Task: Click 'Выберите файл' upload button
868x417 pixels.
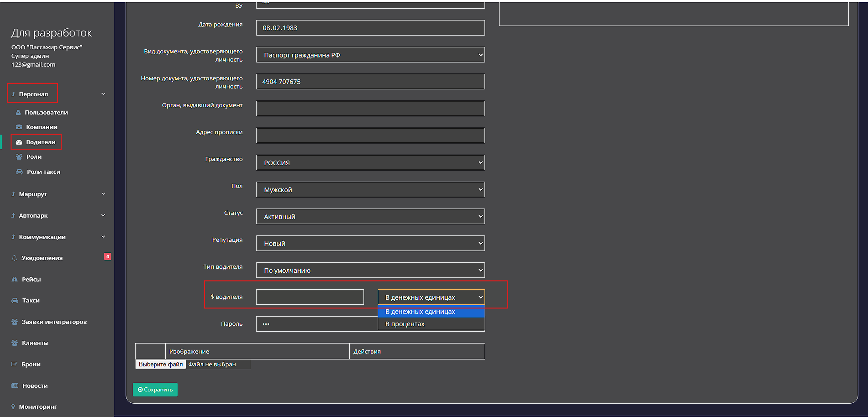Action: (x=161, y=365)
